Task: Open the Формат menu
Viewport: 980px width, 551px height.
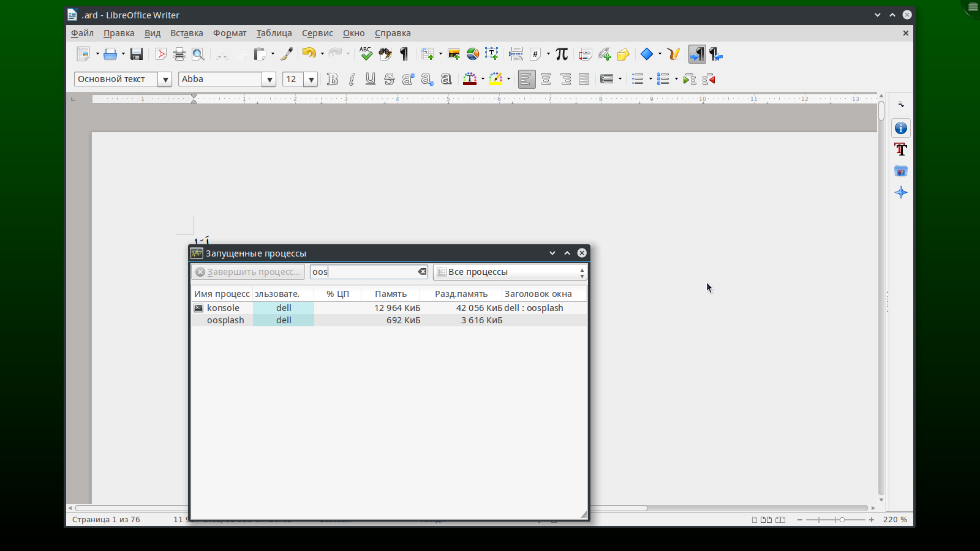Action: pyautogui.click(x=230, y=33)
